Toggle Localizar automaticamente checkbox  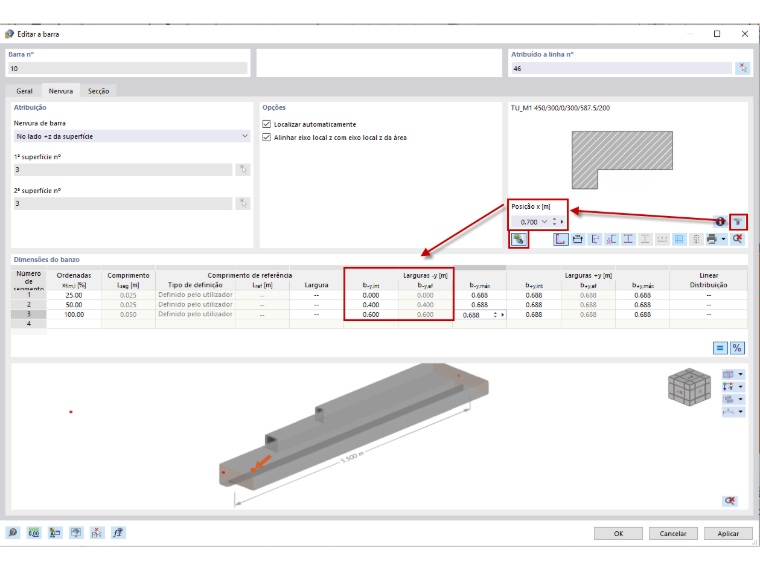click(266, 125)
